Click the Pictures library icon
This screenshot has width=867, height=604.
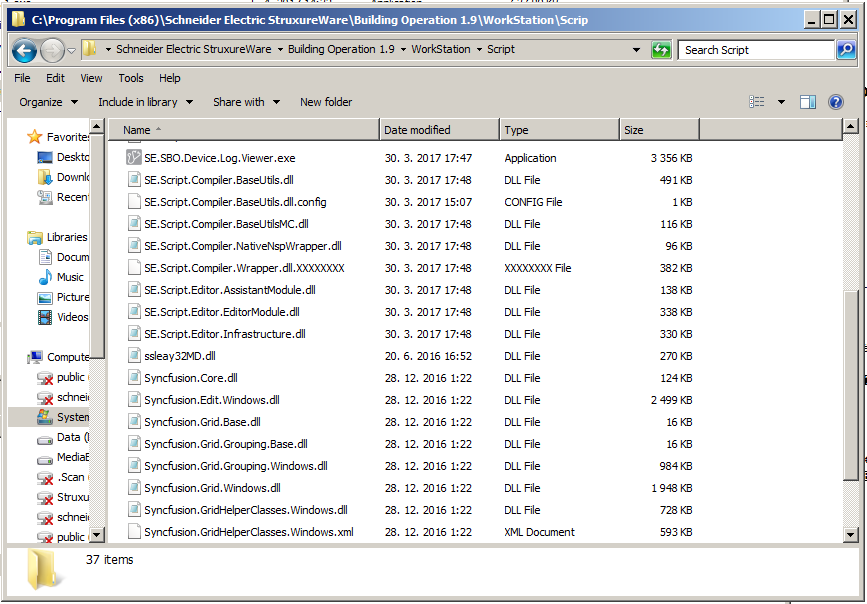point(45,298)
